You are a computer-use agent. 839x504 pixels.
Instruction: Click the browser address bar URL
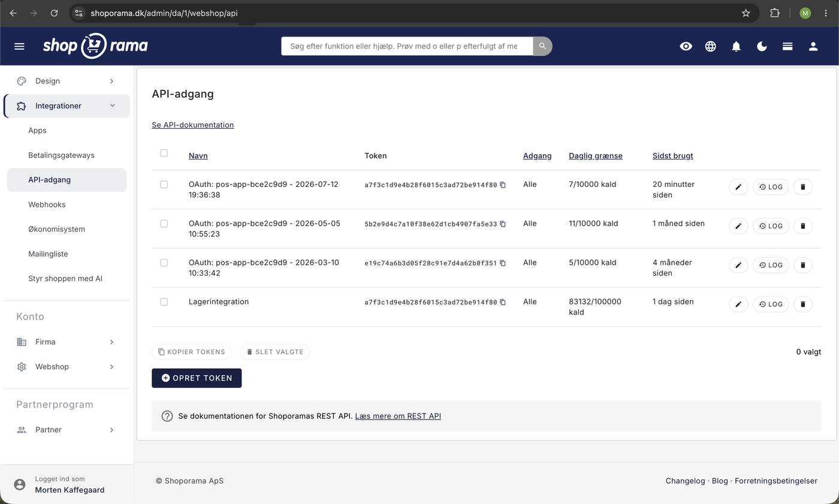pos(164,13)
